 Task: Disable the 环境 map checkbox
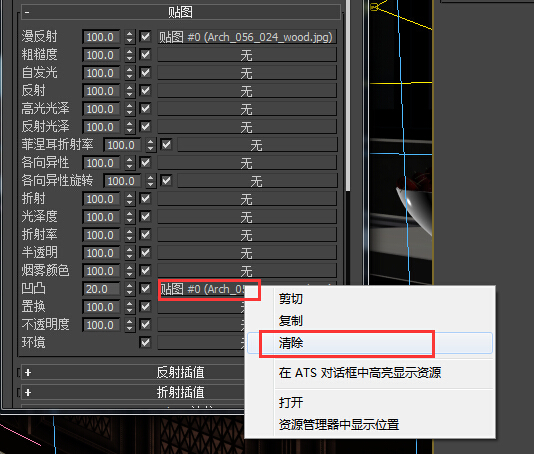tap(145, 342)
